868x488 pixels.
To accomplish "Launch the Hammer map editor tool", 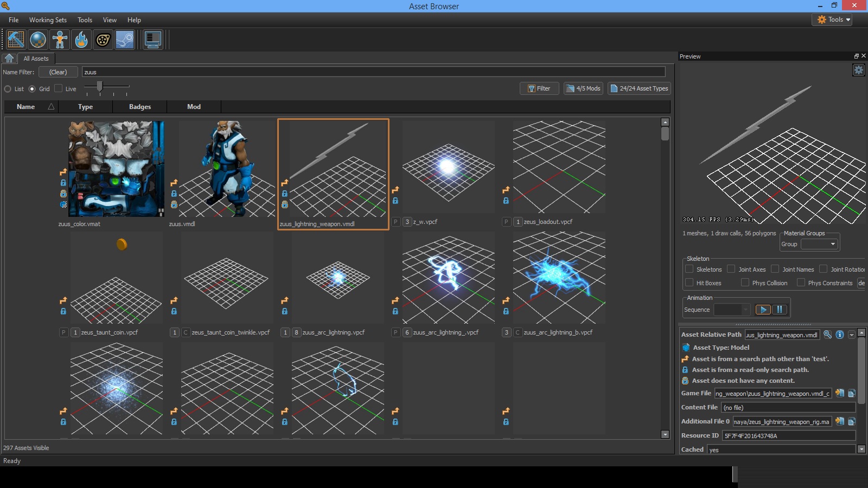I will tap(16, 40).
